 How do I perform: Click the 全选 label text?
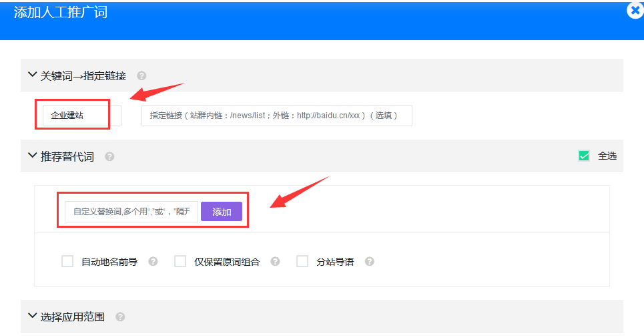(607, 156)
